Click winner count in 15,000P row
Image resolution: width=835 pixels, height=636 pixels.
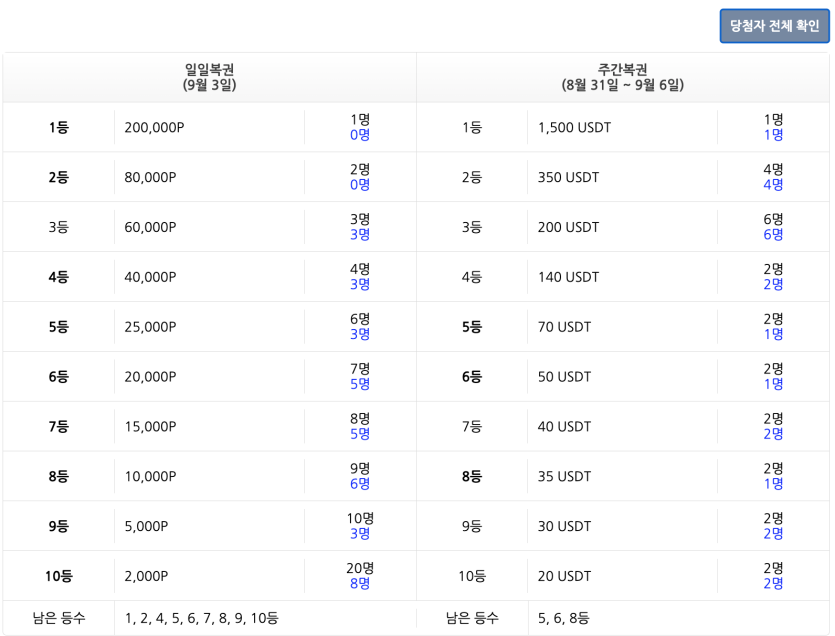click(360, 427)
